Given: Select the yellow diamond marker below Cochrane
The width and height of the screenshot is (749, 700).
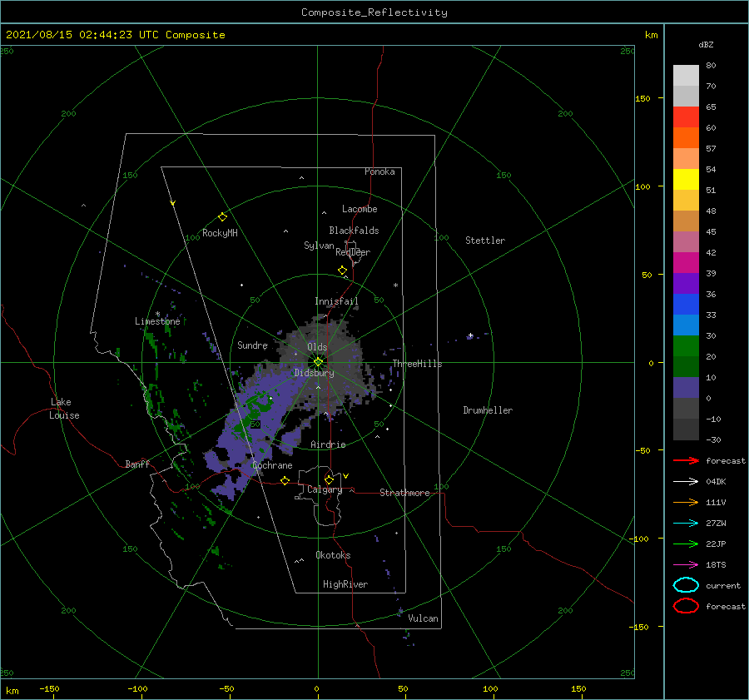Looking at the screenshot, I should coord(285,480).
